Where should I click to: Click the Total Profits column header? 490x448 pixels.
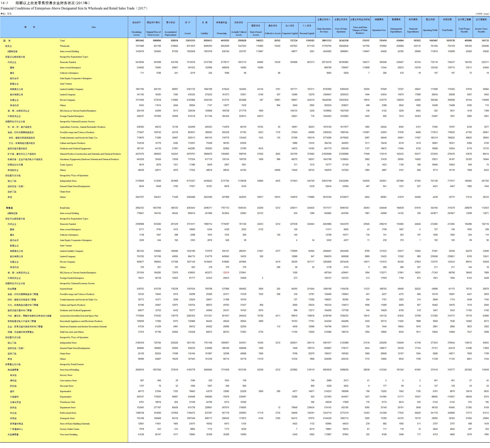447,30
